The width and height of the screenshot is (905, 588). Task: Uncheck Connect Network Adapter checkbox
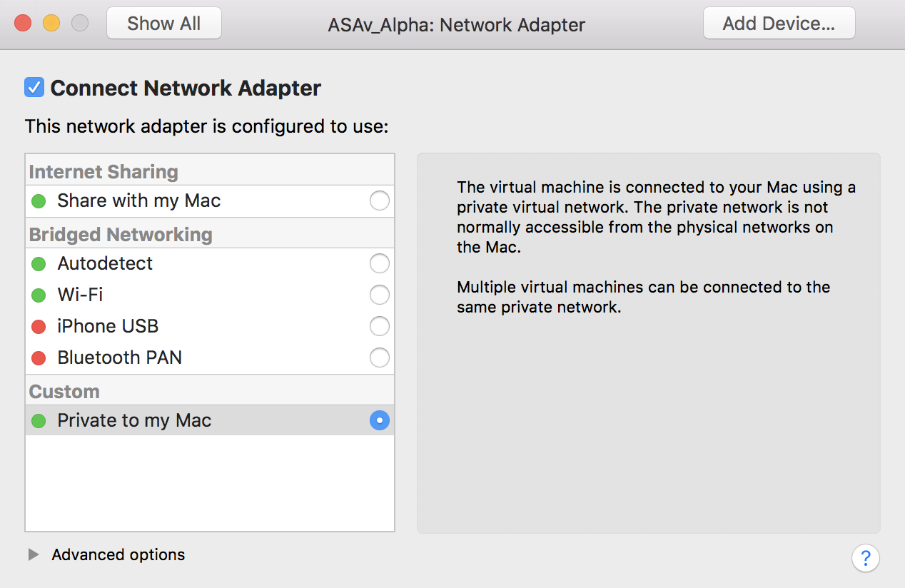click(34, 87)
